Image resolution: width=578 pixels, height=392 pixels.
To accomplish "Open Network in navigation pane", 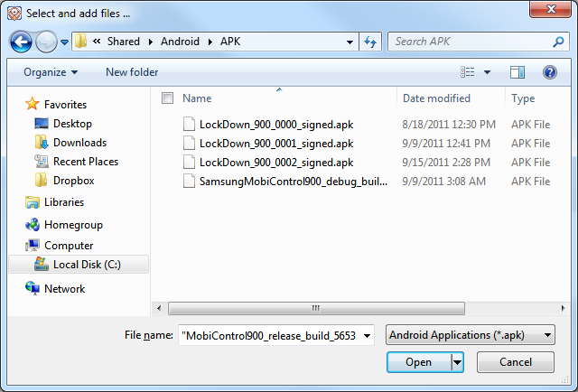I will 64,289.
